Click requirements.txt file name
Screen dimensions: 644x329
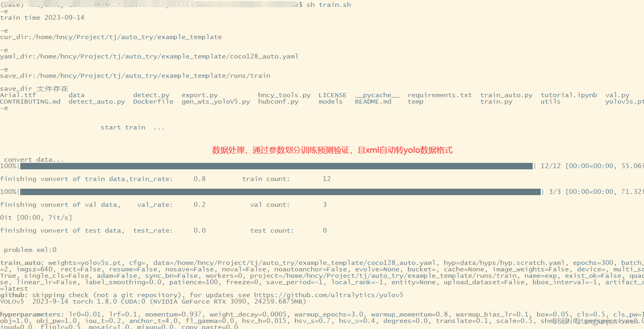click(440, 95)
